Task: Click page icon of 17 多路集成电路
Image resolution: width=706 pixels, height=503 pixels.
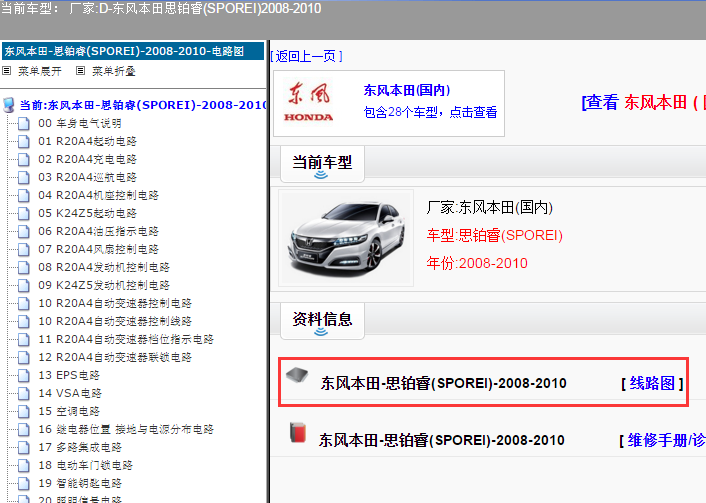Action: point(24,448)
